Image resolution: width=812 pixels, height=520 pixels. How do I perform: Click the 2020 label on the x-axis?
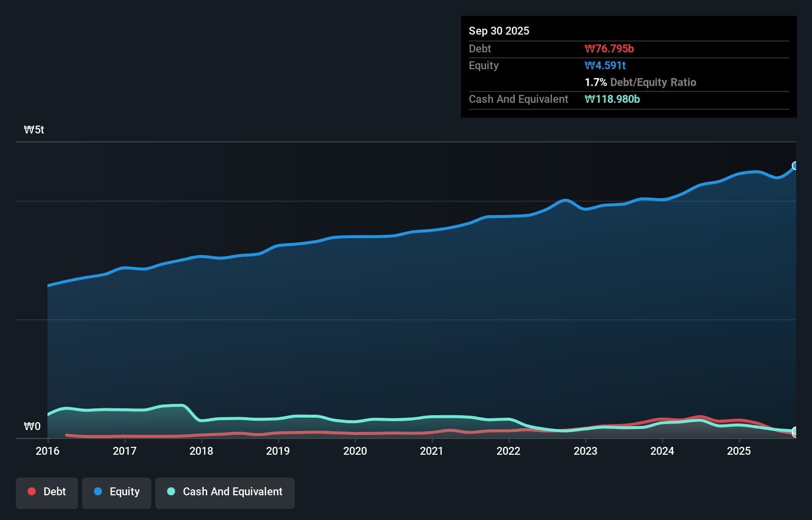pos(356,451)
